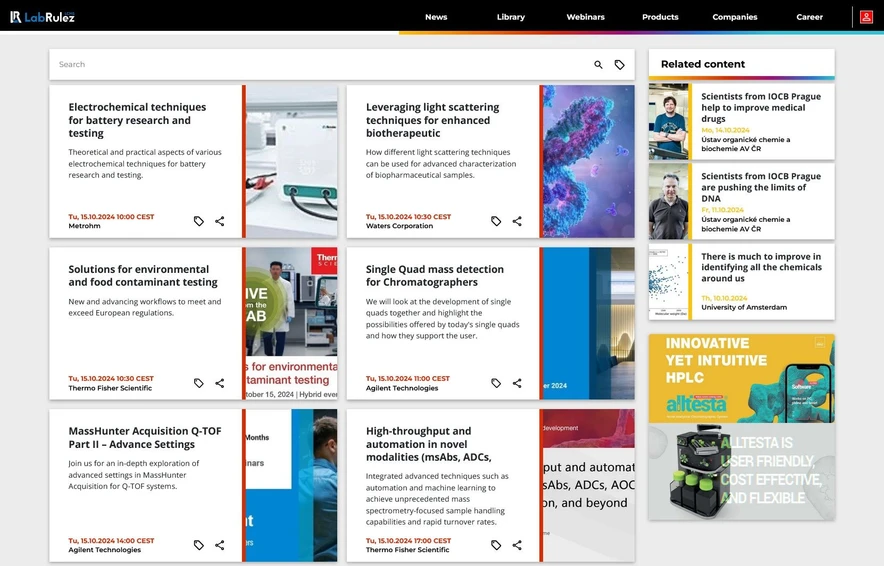
Task: Click tag icon on Solutions for environmental card
Action: (x=199, y=383)
